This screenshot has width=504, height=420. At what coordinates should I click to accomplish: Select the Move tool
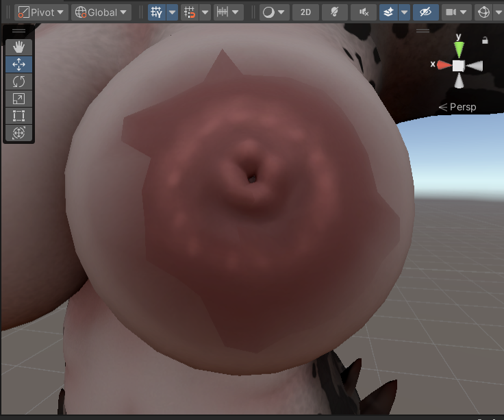coord(18,64)
